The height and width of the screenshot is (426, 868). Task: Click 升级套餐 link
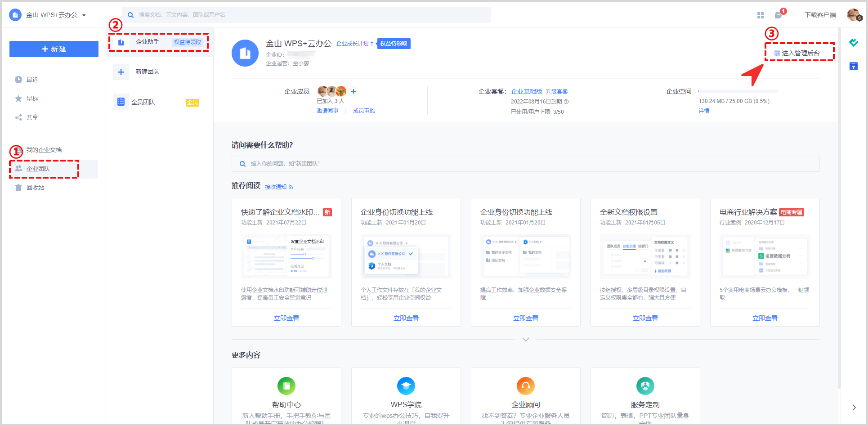pos(557,91)
